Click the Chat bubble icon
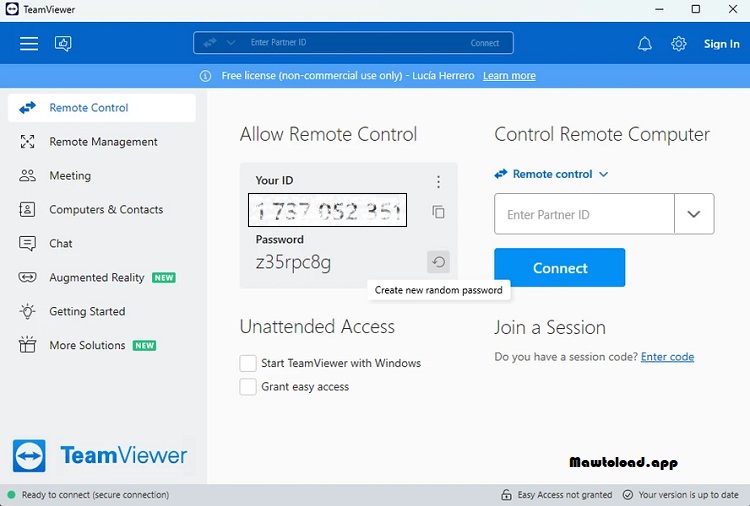Screen dimensions: 750x506 coord(27,243)
